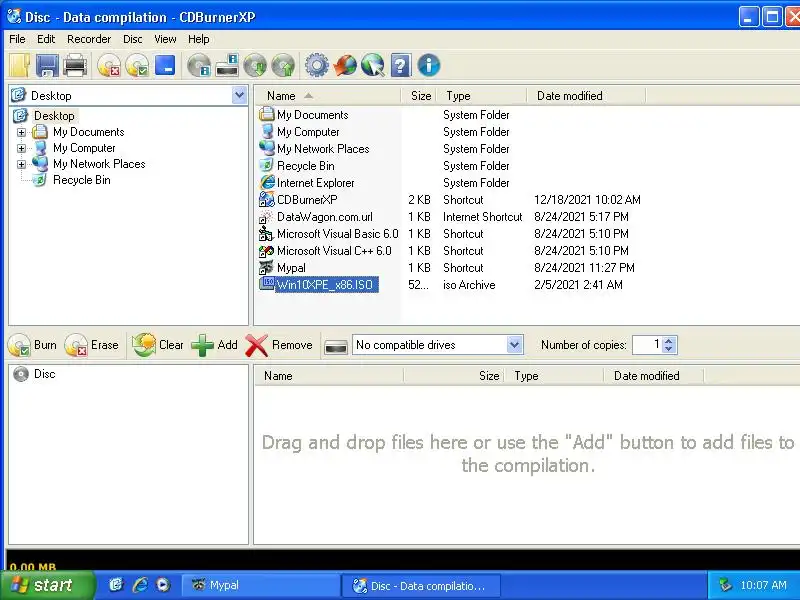Click the Microsoft Visual Basic 6.0 icon
The width and height of the screenshot is (800, 600).
266,234
